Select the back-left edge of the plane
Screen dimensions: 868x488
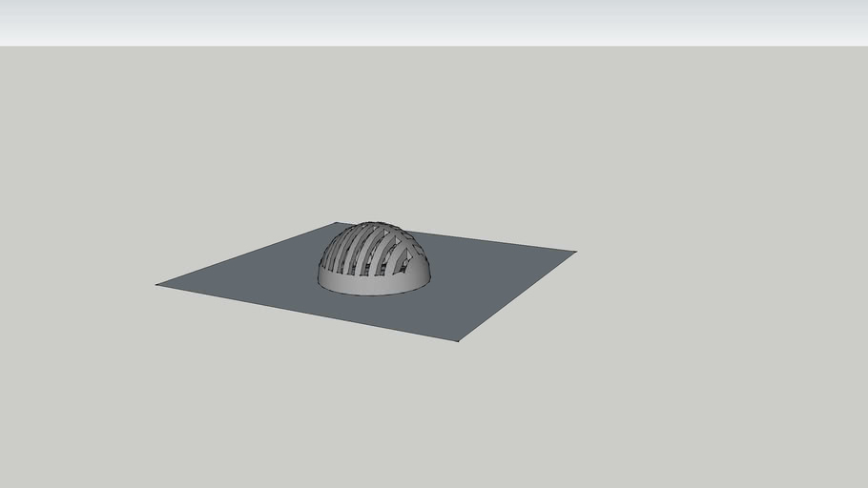[x=248, y=254]
